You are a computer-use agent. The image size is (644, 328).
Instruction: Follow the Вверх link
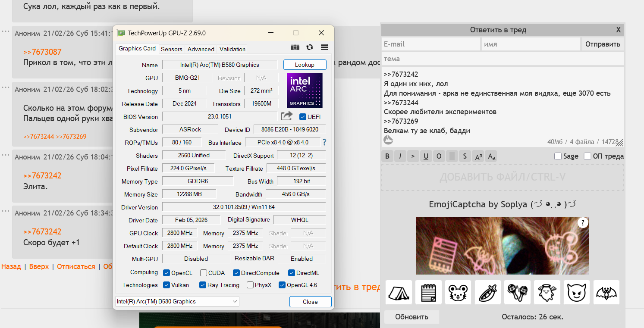(x=39, y=266)
